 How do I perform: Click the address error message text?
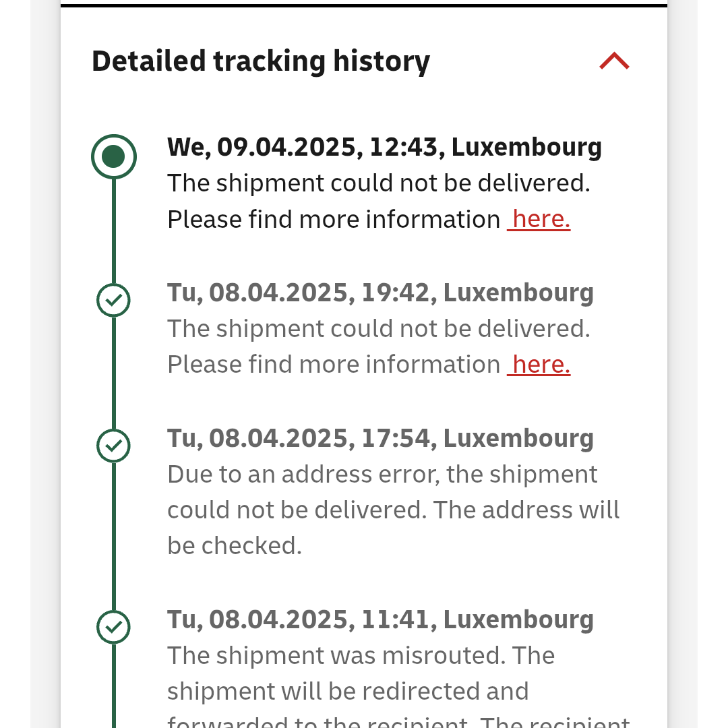tap(393, 510)
